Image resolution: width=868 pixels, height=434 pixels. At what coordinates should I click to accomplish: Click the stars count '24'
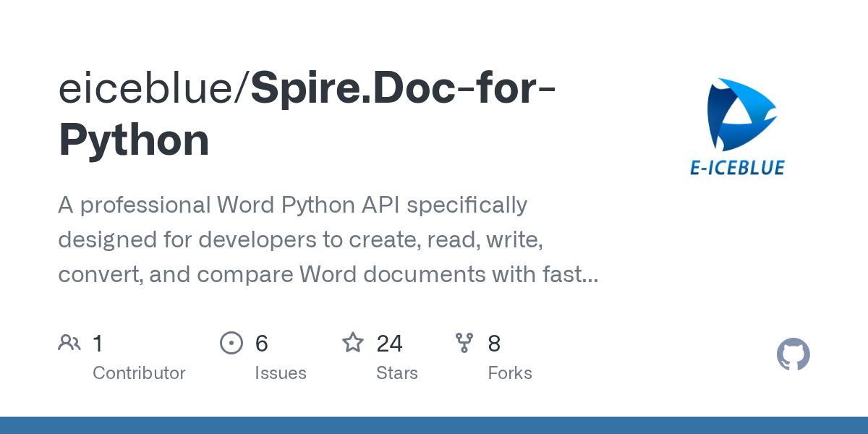click(x=390, y=343)
